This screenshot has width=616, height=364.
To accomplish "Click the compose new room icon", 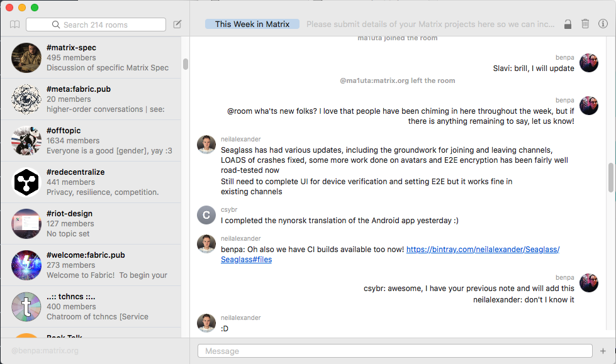I will [x=177, y=25].
